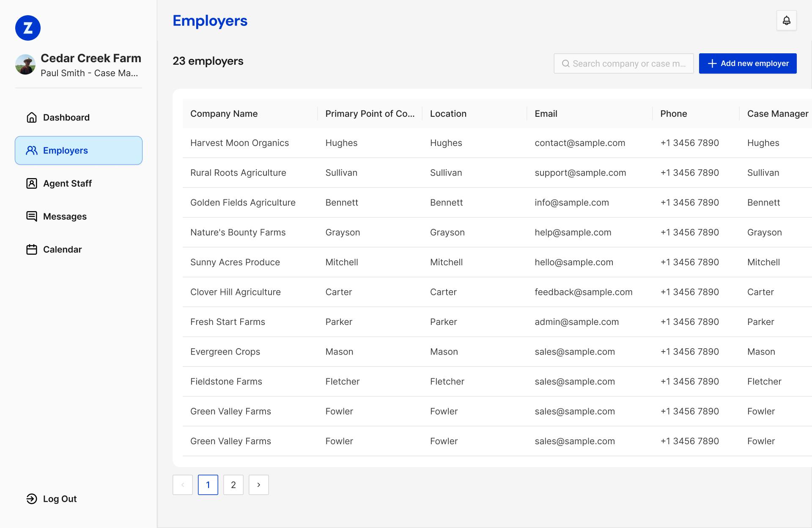The image size is (812, 528).
Task: Open the Fieldstone Farms employer row
Action: [226, 382]
